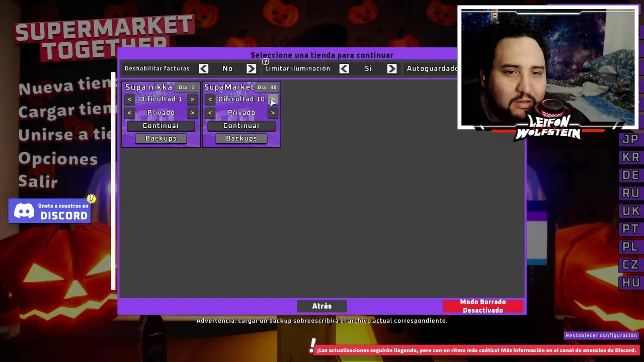Switch language to HU
The height and width of the screenshot is (362, 644).
[x=630, y=283]
